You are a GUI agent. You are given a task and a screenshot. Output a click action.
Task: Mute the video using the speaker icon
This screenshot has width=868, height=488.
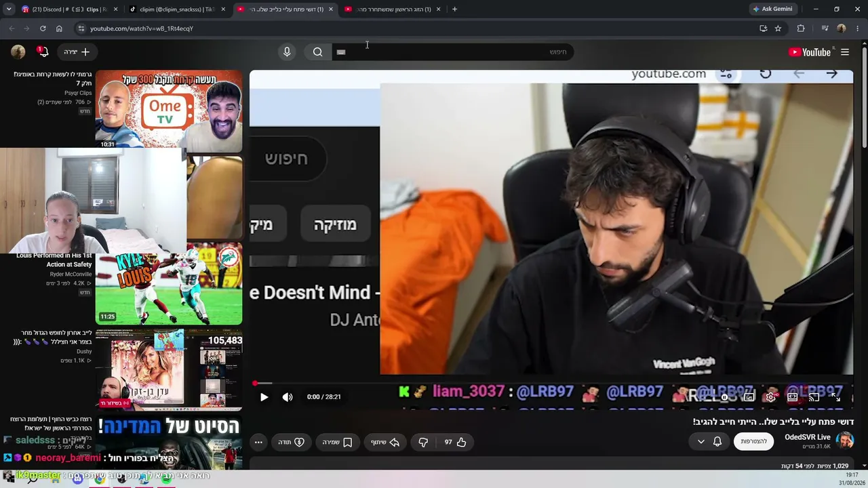point(288,397)
